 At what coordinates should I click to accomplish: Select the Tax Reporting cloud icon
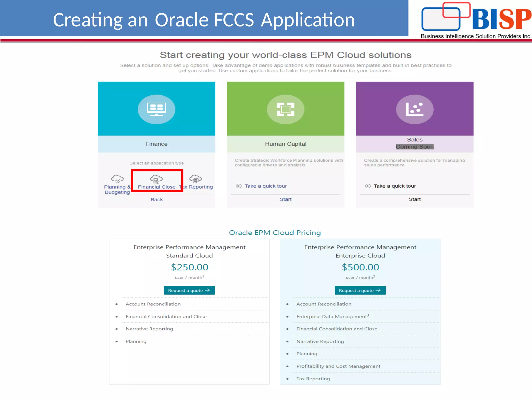point(196,179)
